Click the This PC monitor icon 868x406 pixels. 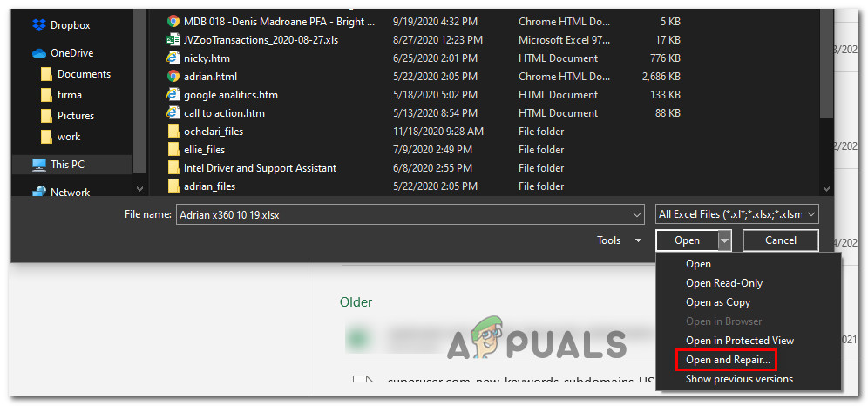(38, 165)
